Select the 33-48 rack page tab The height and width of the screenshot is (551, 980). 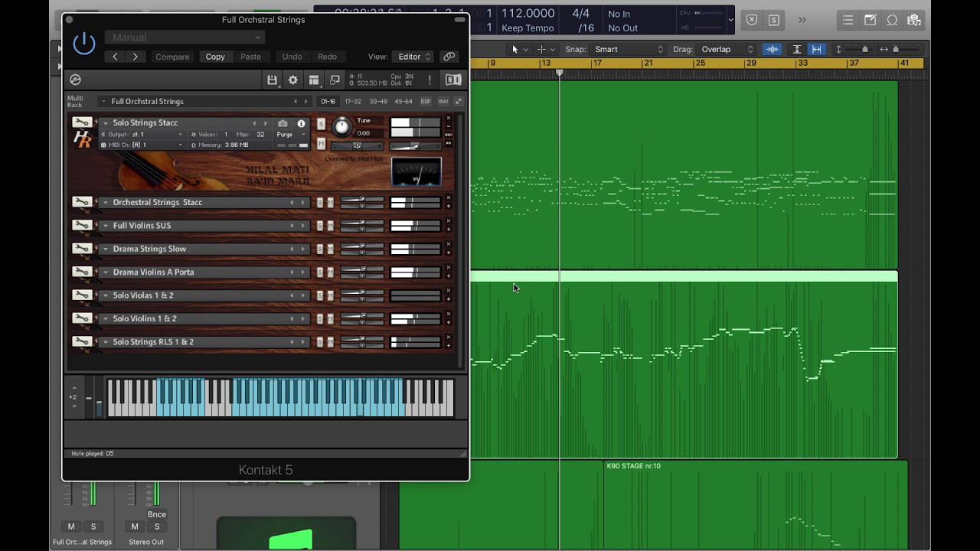(378, 101)
